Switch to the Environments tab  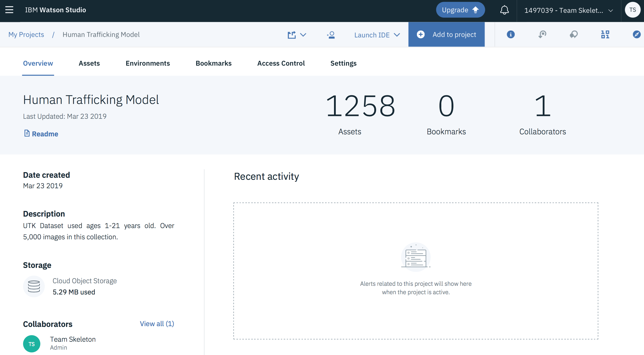pos(148,63)
